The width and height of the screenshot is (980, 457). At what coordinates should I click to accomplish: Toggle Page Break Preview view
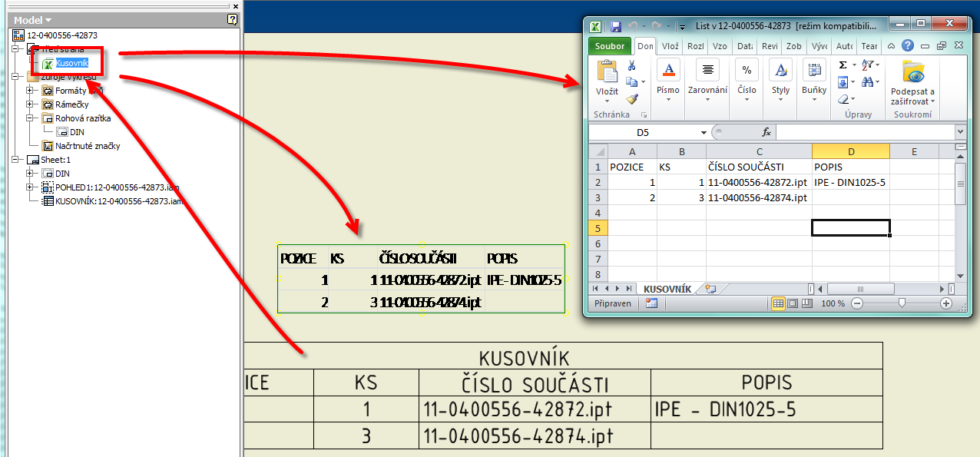pos(808,303)
